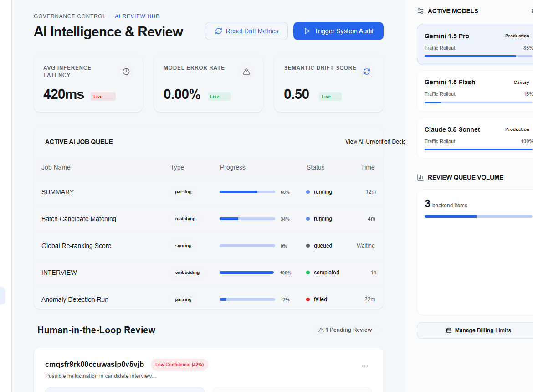Click the Status column header
This screenshot has height=392, width=533.
click(x=315, y=167)
